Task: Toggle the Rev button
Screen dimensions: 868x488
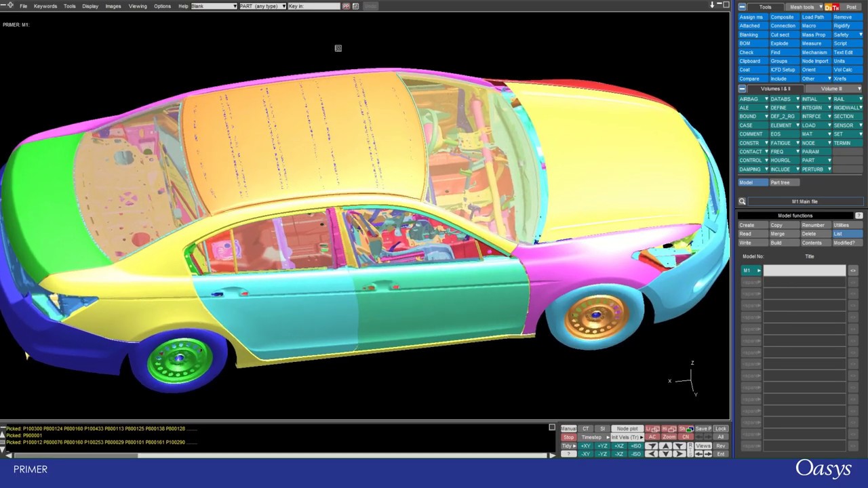Action: (721, 446)
